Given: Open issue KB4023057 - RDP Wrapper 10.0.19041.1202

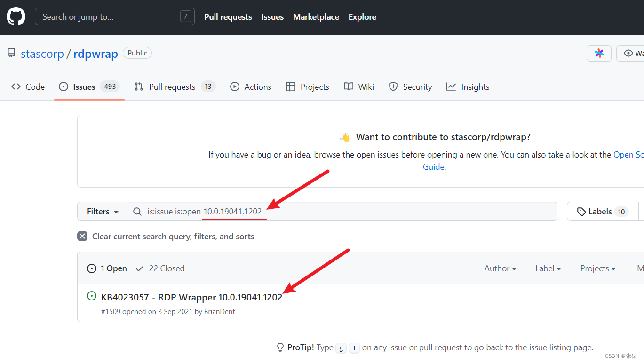Looking at the screenshot, I should coord(191,297).
